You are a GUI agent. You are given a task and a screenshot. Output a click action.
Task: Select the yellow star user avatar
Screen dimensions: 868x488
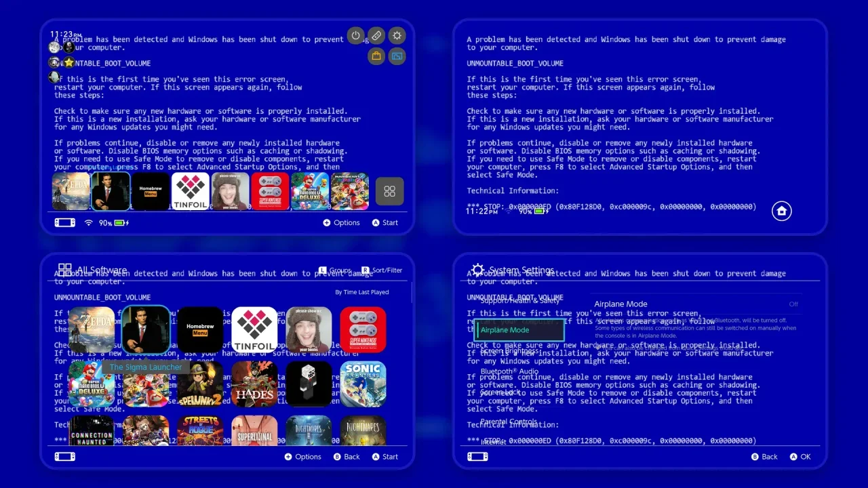pos(68,62)
